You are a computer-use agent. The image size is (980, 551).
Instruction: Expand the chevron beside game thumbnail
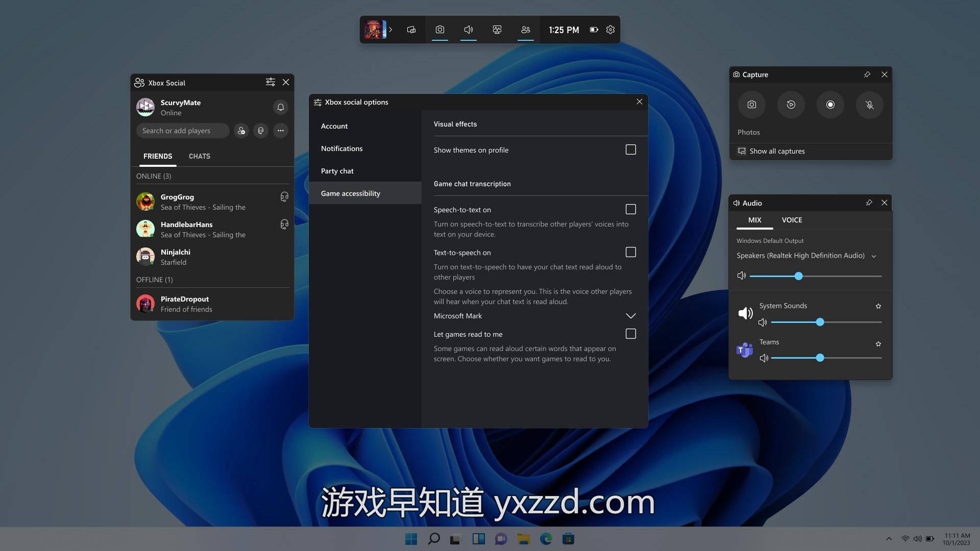[390, 30]
